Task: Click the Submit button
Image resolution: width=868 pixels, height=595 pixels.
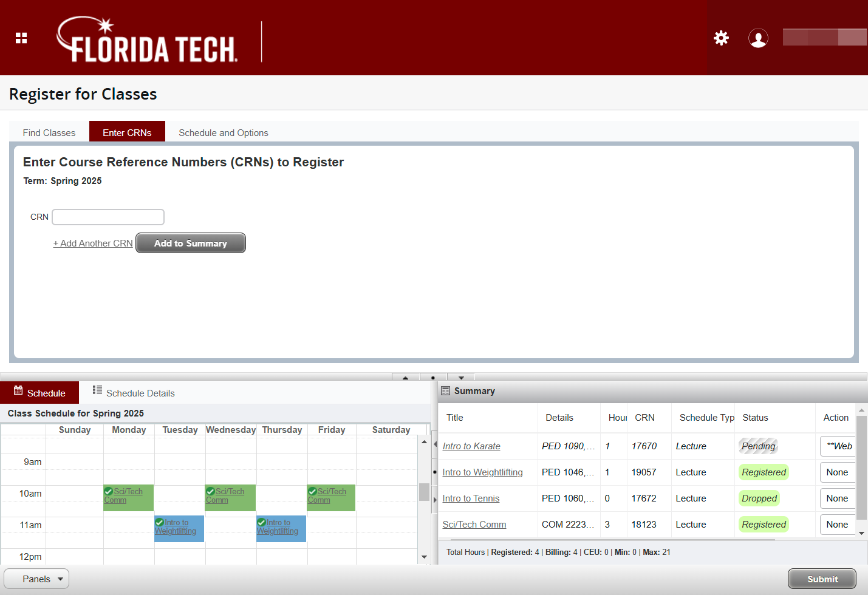Action: (822, 579)
